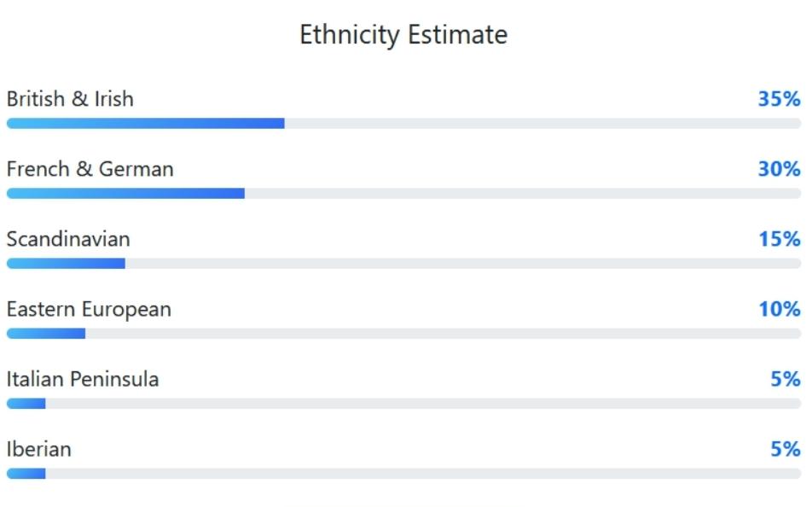Viewport: 812px width, 507px height.
Task: Click the filled part of Italian Peninsula bar
Action: (x=26, y=404)
